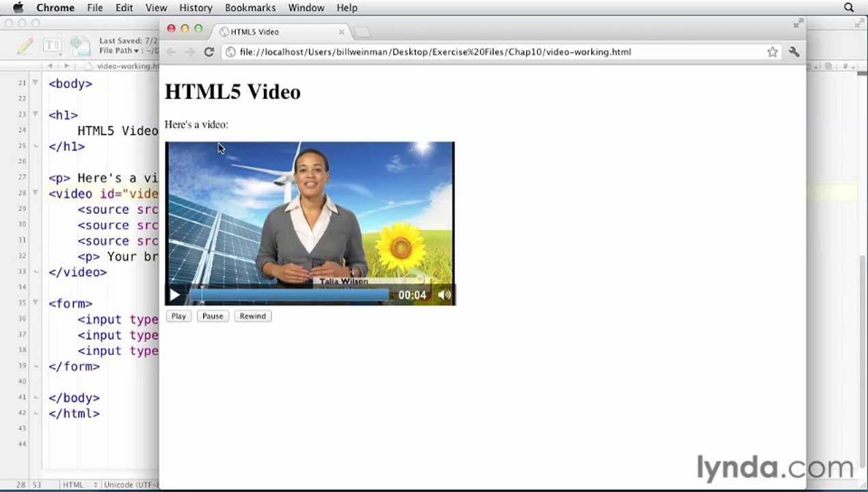This screenshot has width=868, height=492.
Task: Open the View menu
Action: coord(156,8)
